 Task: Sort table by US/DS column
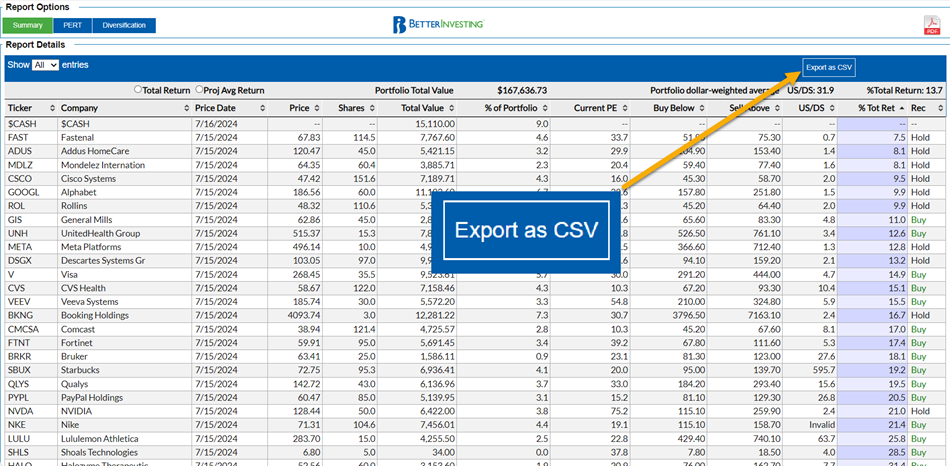coord(810,108)
